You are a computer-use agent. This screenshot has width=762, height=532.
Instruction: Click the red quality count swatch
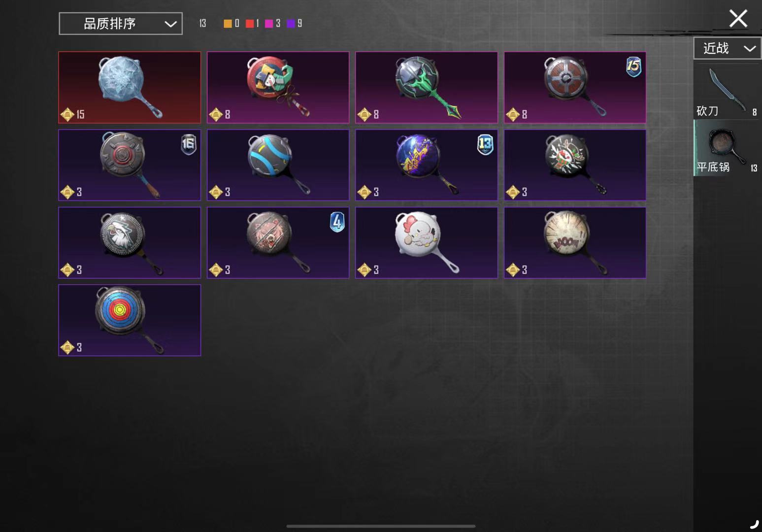tap(250, 24)
